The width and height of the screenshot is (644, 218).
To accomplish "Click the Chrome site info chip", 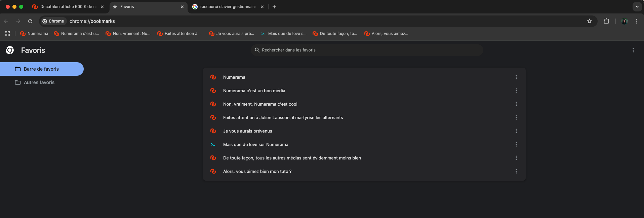I will [x=53, y=21].
